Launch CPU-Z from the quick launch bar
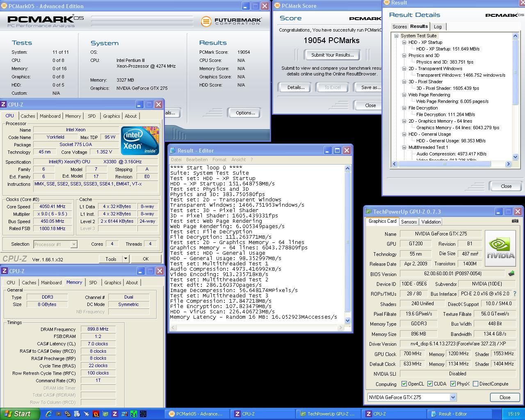 click(115, 414)
